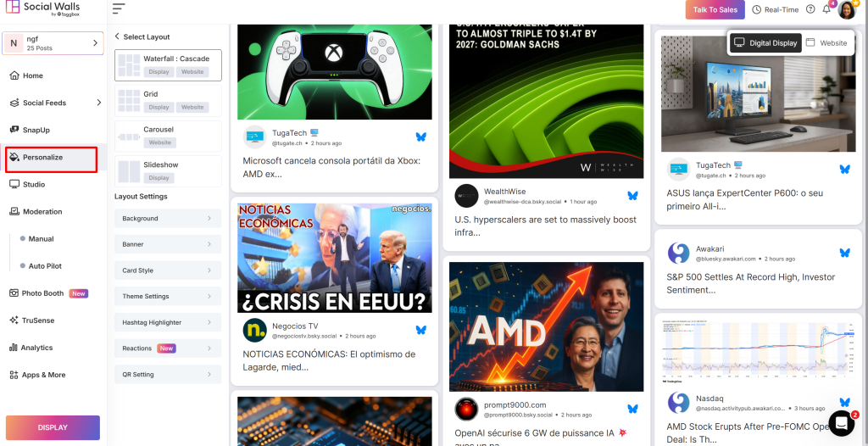Viewport: 868px width, 446px height.
Task: Click the DISPLAY button
Action: click(53, 427)
